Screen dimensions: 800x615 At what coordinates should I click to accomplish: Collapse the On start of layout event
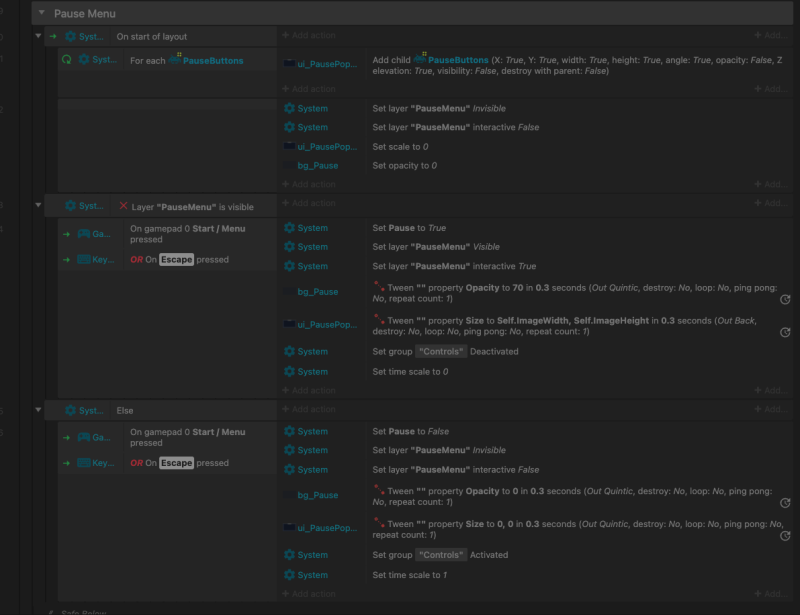(38, 36)
